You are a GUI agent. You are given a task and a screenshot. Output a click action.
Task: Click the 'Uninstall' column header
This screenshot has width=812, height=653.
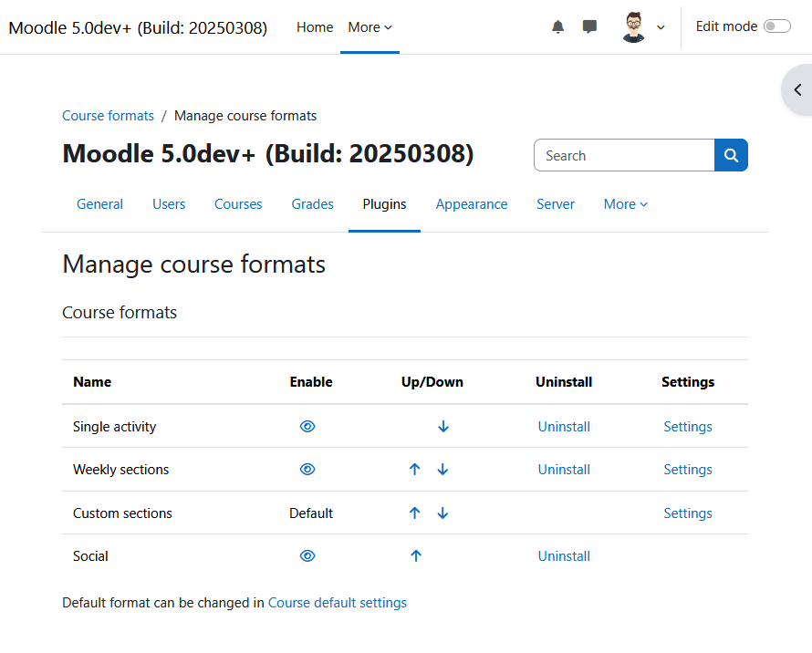click(x=564, y=382)
